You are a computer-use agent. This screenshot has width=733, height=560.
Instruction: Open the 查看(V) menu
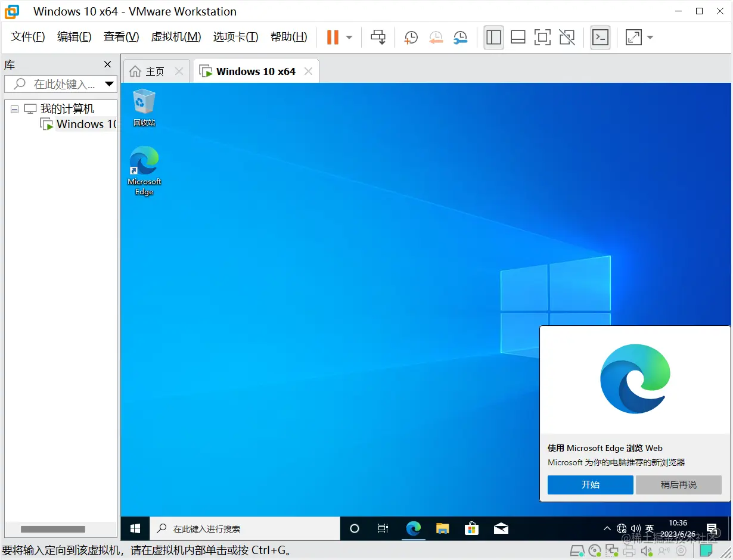(121, 37)
